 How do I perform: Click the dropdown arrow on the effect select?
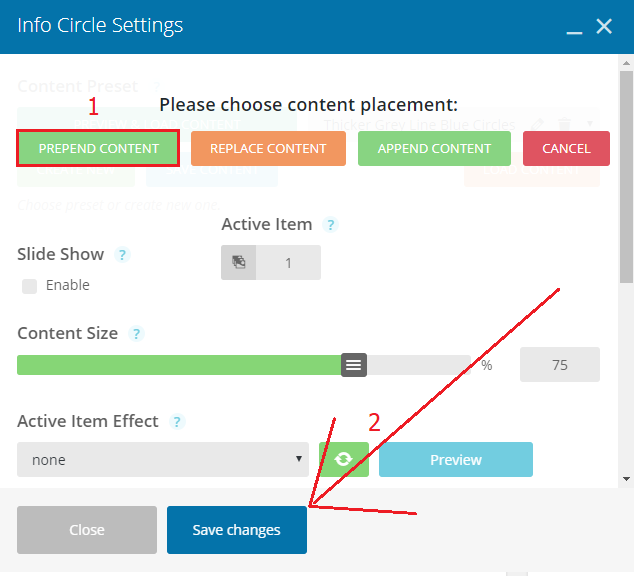click(x=299, y=459)
